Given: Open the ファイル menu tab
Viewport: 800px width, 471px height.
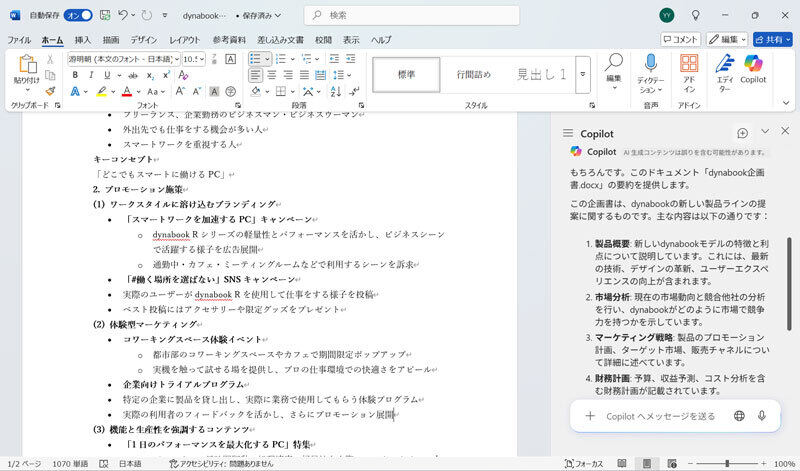Looking at the screenshot, I should point(19,40).
